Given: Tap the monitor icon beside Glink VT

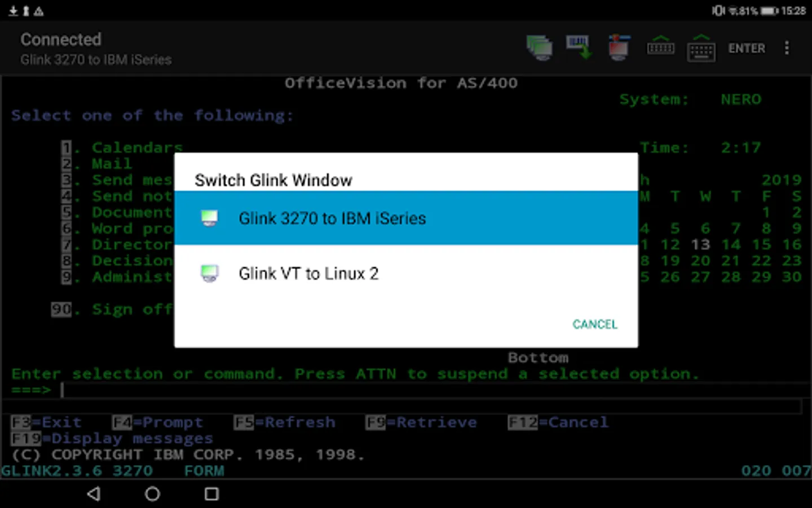Looking at the screenshot, I should pyautogui.click(x=209, y=274).
